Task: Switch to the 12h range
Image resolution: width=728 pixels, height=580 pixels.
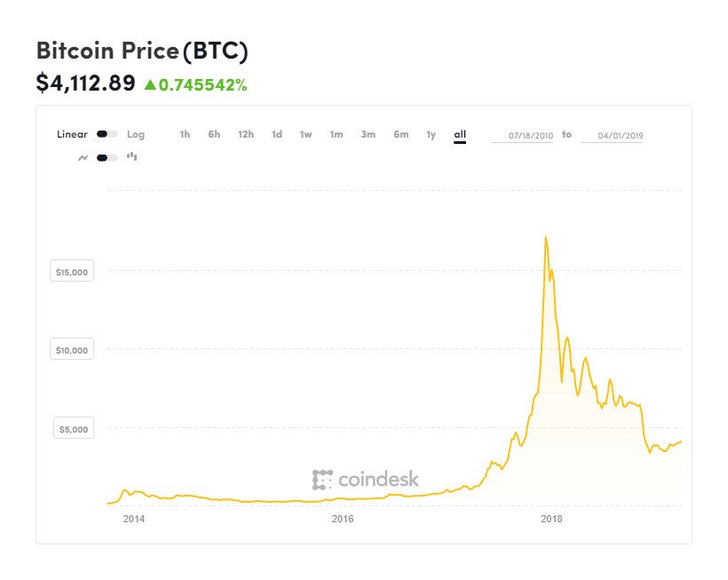Action: [x=246, y=134]
